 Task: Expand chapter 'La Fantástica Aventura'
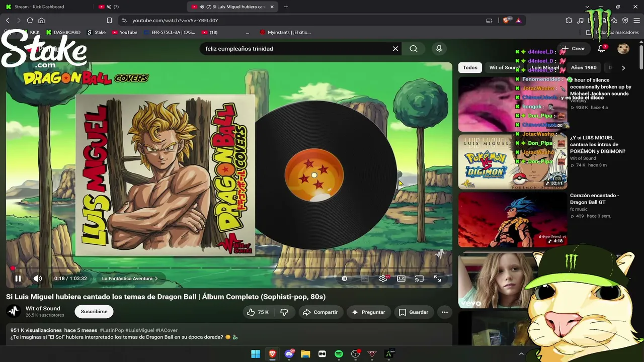tap(130, 279)
